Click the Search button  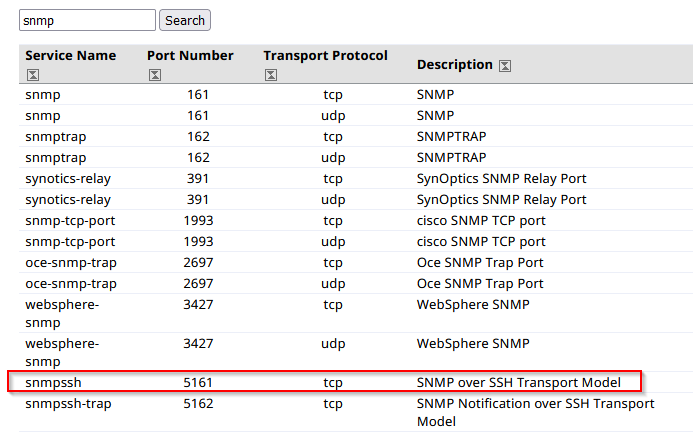(185, 20)
